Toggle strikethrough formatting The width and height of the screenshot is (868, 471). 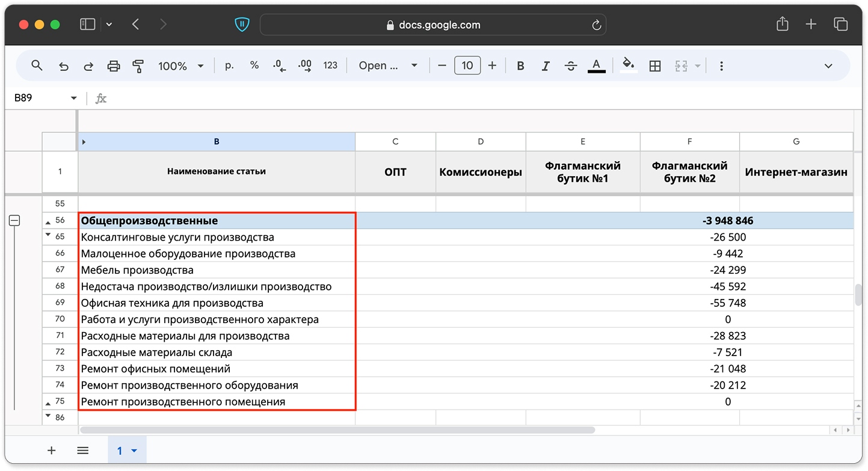[x=571, y=66]
